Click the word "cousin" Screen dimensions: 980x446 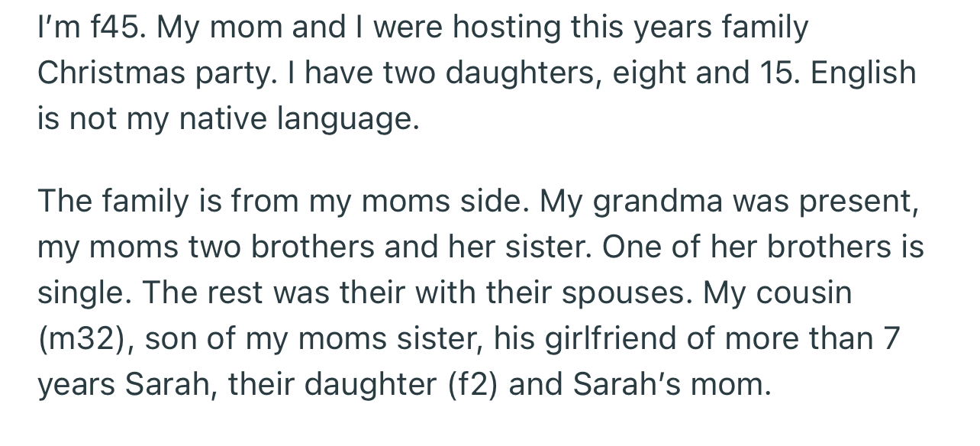coord(811,292)
